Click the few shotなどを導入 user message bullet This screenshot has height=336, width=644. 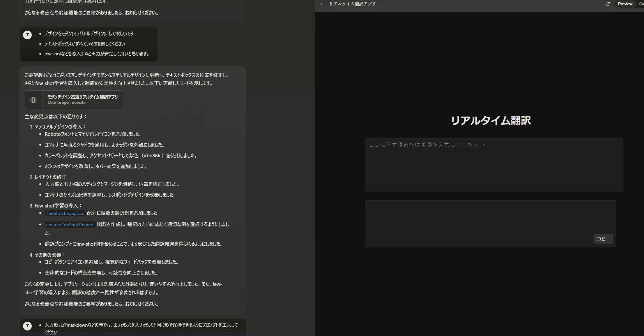[97, 54]
